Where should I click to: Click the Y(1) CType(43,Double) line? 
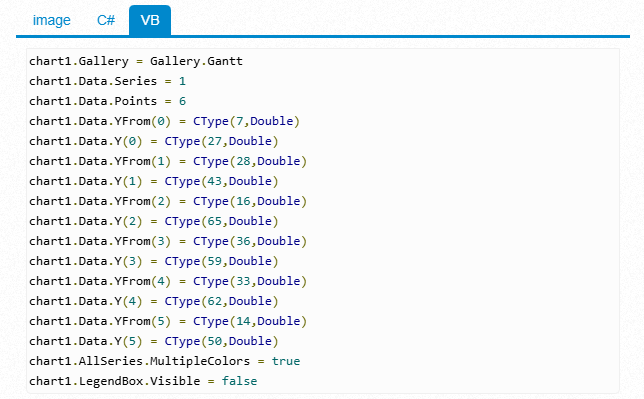(154, 181)
